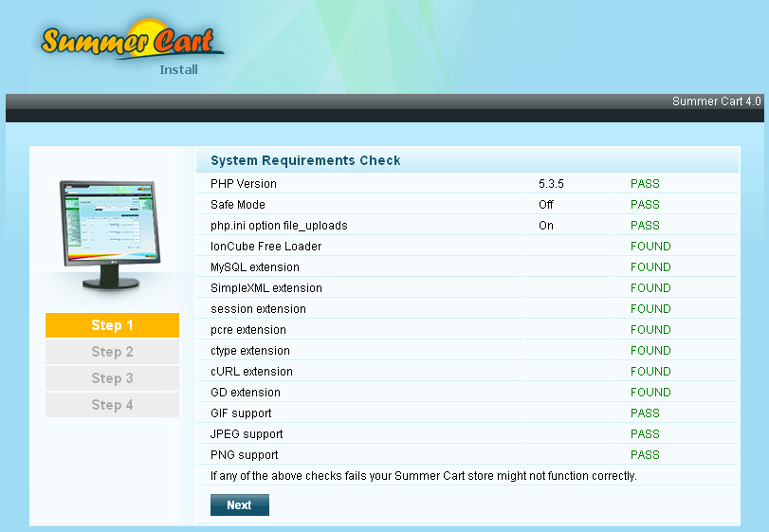Click the SimpleXML extension label
The height and width of the screenshot is (532, 769).
pos(265,288)
